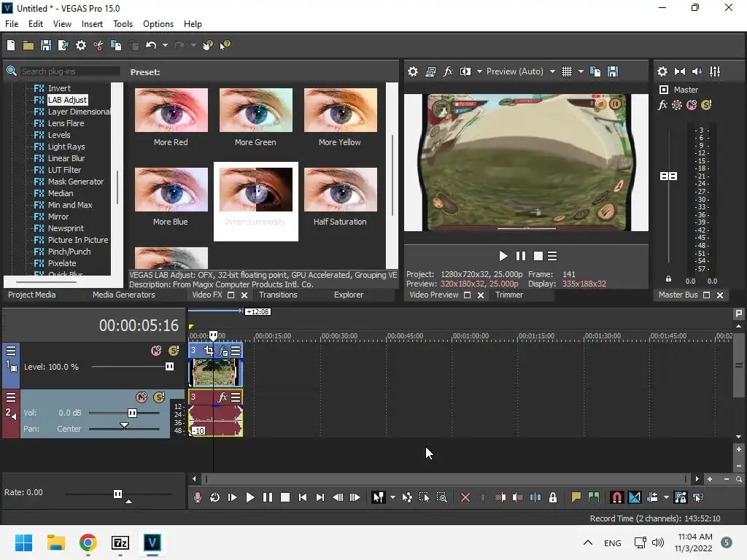Open video track 1 hamburger menu

11,351
